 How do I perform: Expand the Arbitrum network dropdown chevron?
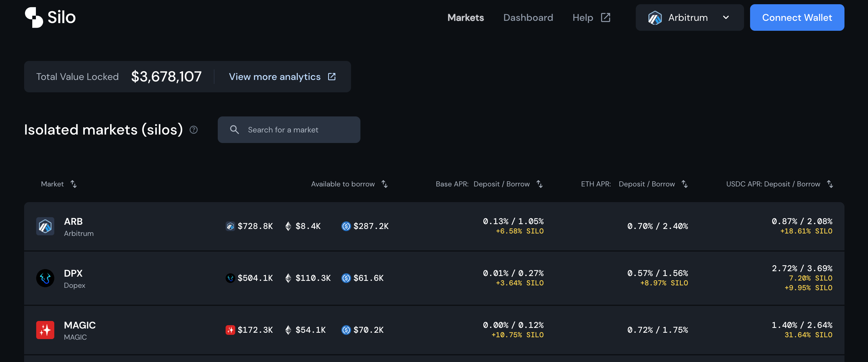[x=726, y=17]
